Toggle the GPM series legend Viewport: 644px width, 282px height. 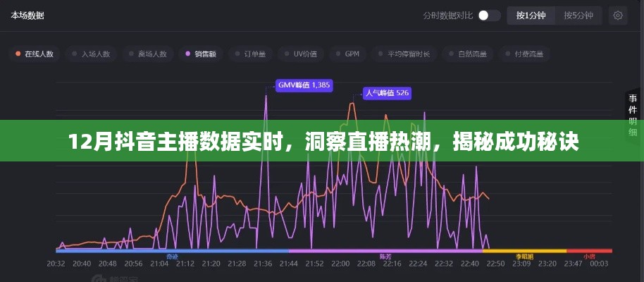(347, 54)
